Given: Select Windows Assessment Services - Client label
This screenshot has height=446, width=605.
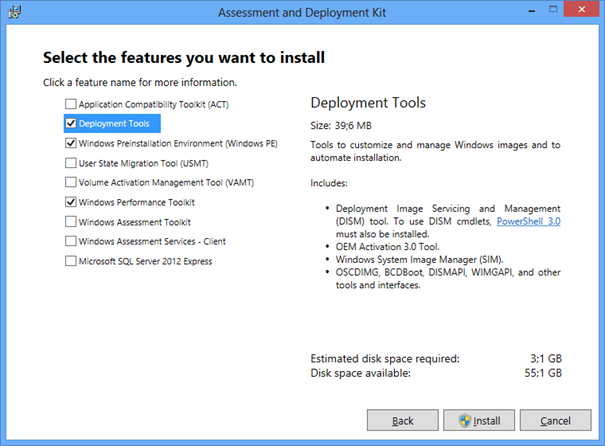Looking at the screenshot, I should click(152, 242).
